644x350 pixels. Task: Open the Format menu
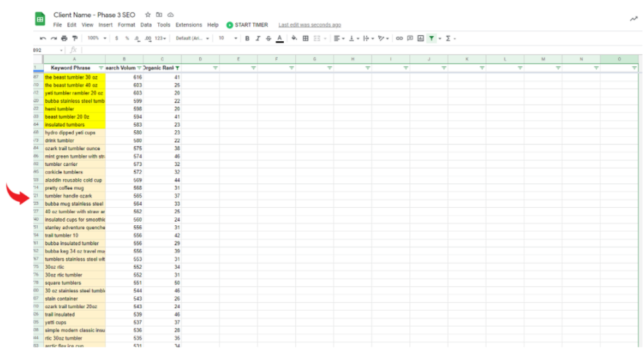126,25
